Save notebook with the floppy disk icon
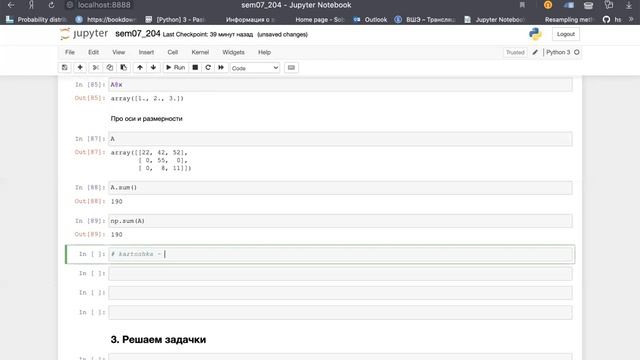This screenshot has width=640, height=360. 64,68
